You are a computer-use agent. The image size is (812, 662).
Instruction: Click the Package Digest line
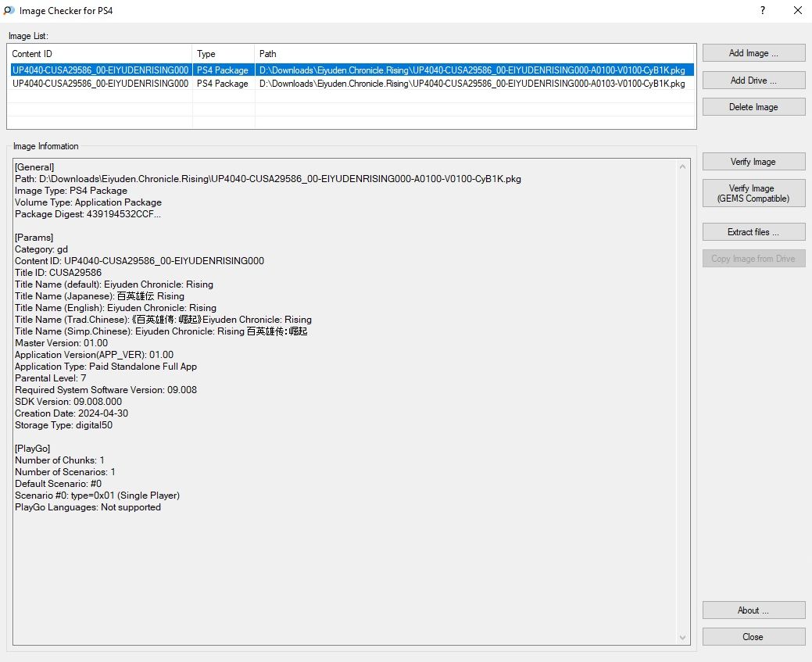click(88, 214)
